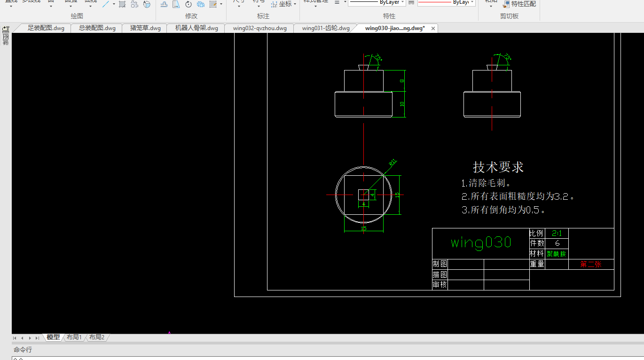Viewport: 644px width, 360px height.
Task: Expand the 符号 symbol dropdown arrow
Action: pos(259,7)
